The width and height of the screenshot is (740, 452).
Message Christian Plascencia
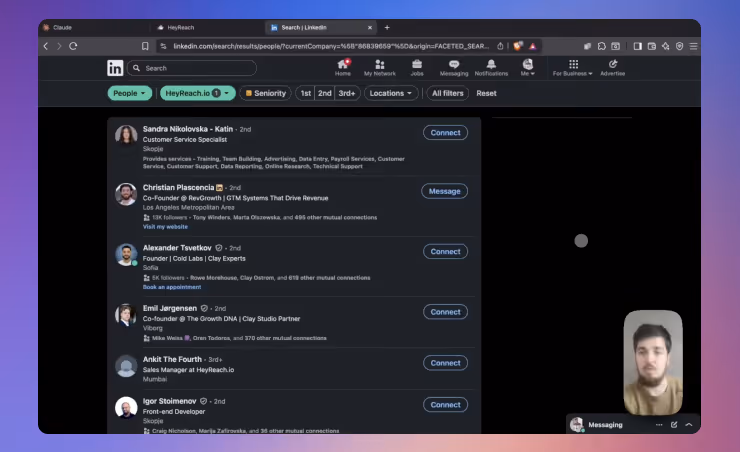444,191
